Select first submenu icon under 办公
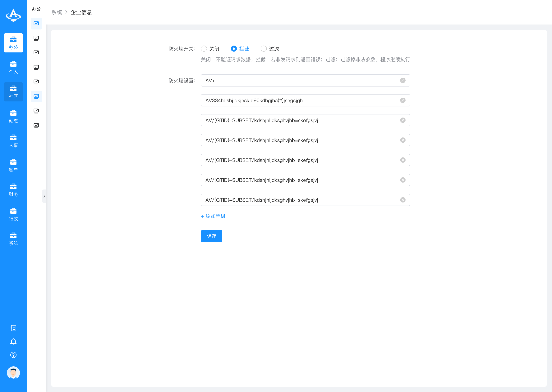Viewport: 552px width, 392px height. (36, 24)
